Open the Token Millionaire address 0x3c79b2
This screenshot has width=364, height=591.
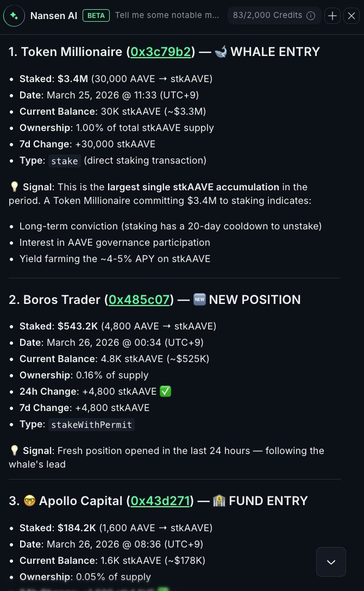161,52
